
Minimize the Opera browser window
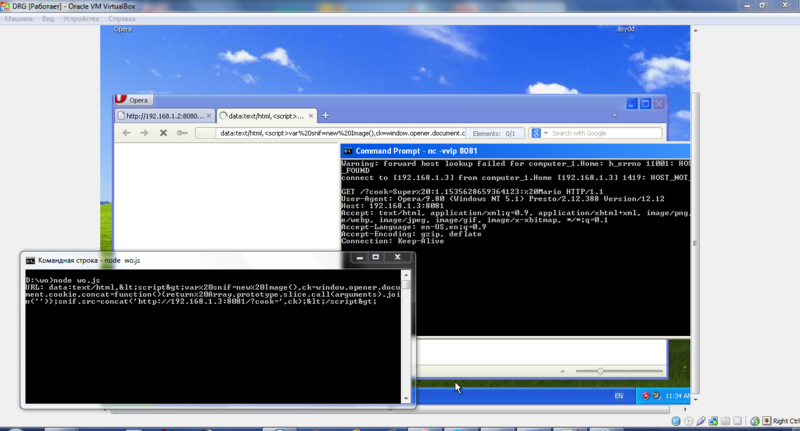click(x=632, y=104)
